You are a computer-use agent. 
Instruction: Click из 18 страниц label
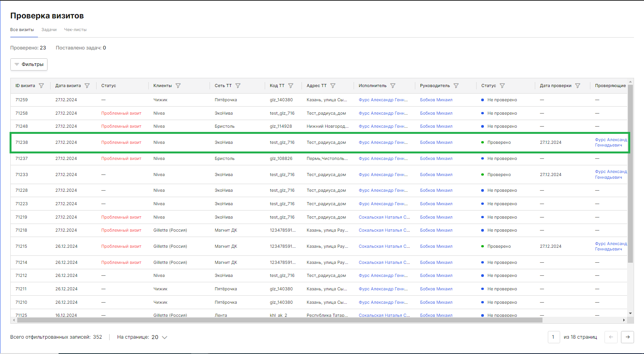580,337
